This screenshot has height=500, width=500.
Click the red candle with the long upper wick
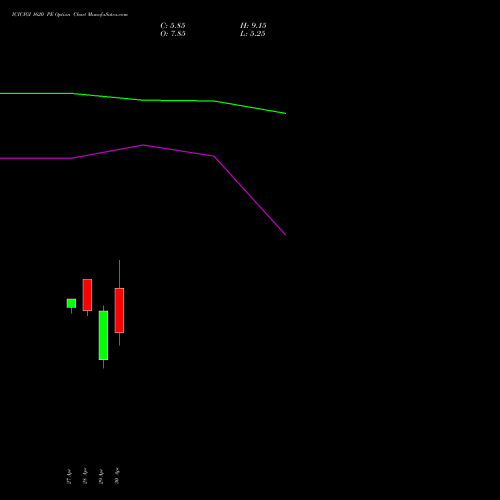119,310
